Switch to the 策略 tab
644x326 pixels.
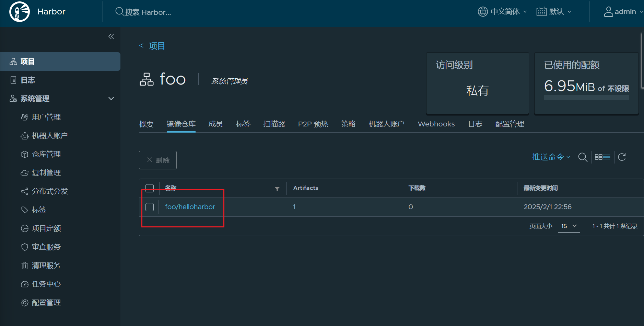click(348, 124)
